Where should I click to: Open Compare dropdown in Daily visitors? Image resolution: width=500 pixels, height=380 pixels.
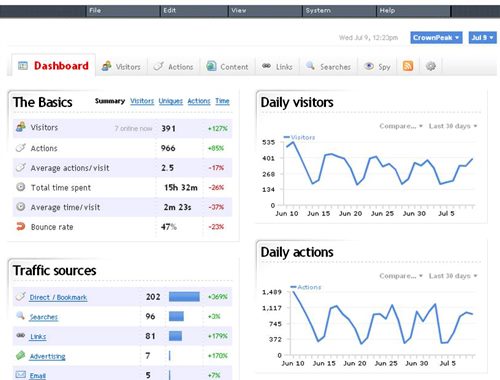[401, 126]
